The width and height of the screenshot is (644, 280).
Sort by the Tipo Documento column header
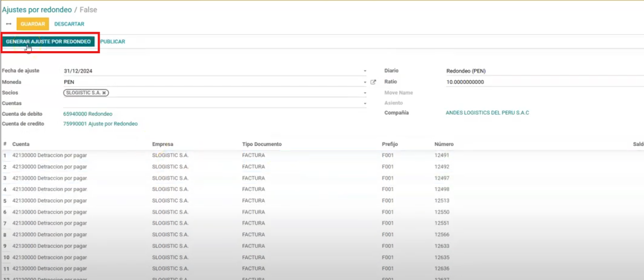[262, 144]
